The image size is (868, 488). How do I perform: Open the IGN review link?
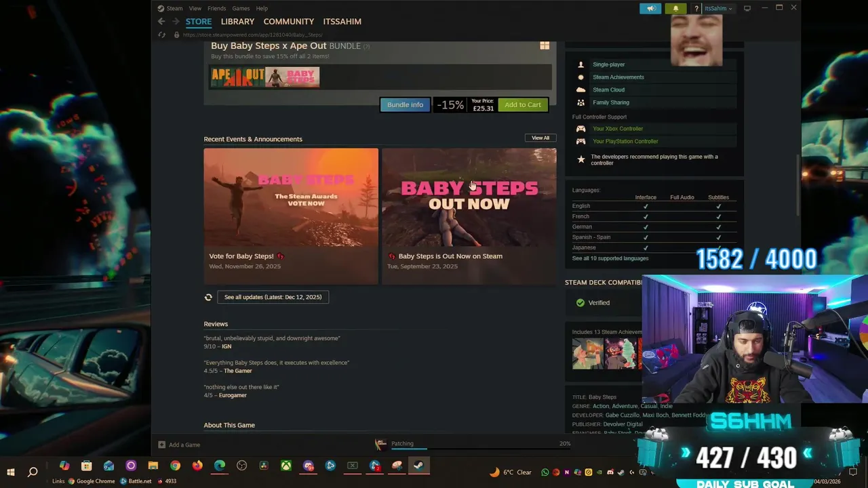(226, 346)
